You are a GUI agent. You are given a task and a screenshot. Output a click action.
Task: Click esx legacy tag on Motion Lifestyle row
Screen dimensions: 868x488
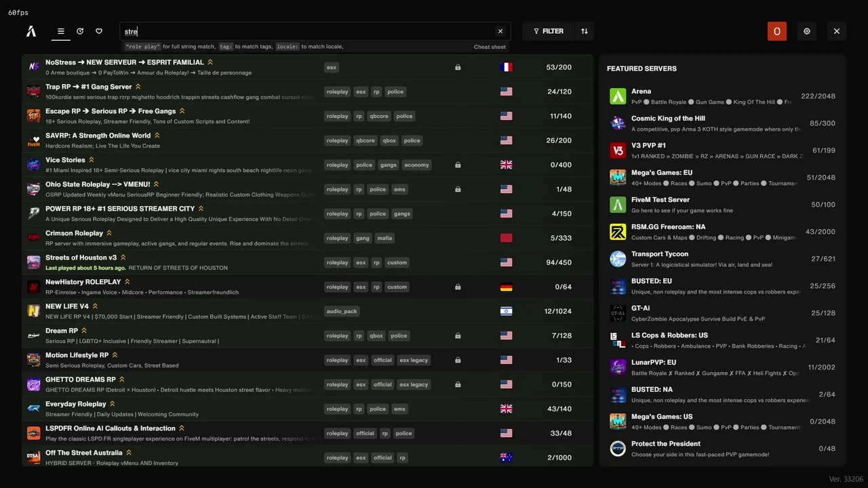tap(414, 360)
